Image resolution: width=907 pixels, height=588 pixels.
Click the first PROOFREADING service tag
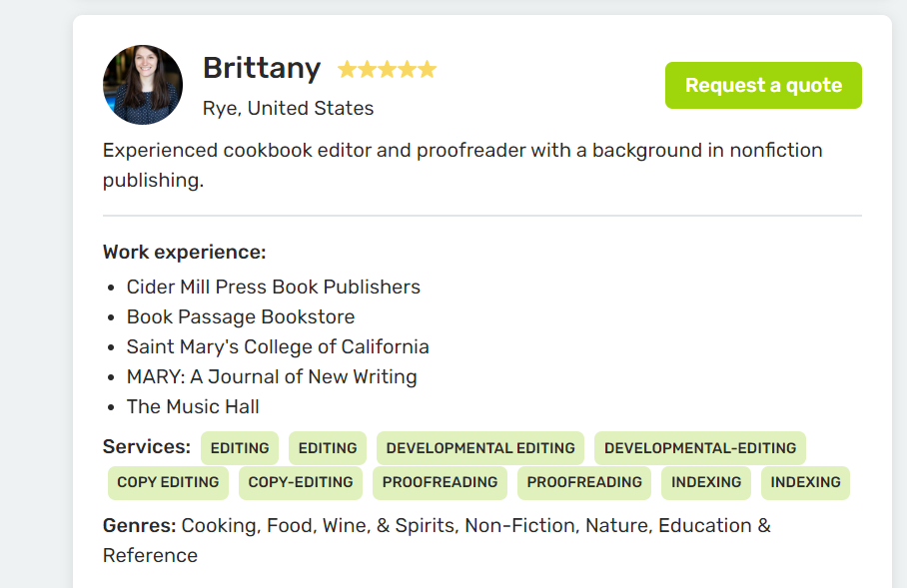pos(440,482)
